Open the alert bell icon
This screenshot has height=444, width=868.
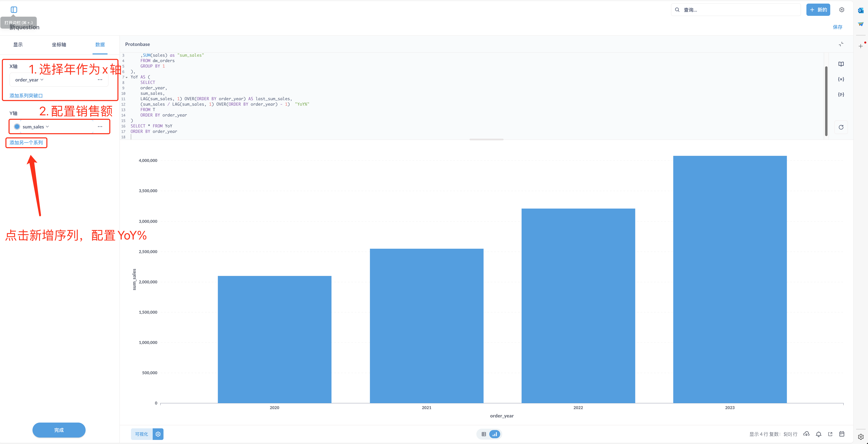[x=818, y=434]
